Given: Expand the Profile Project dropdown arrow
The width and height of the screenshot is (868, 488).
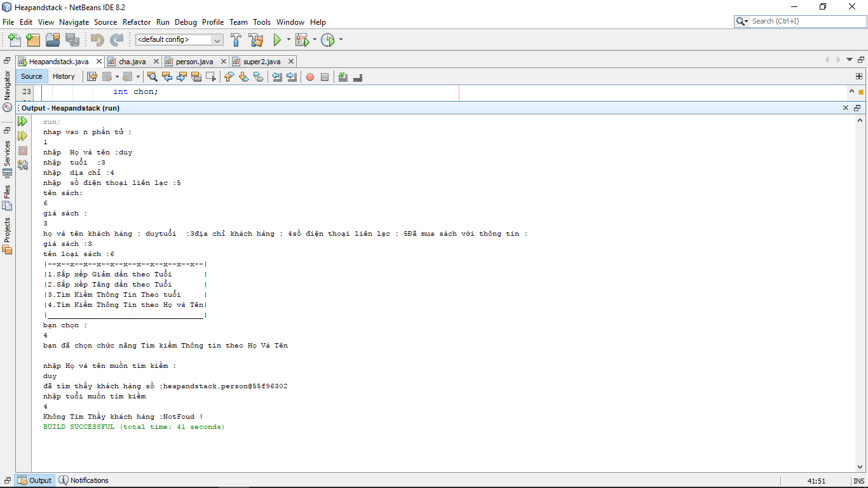Looking at the screenshot, I should pos(341,40).
